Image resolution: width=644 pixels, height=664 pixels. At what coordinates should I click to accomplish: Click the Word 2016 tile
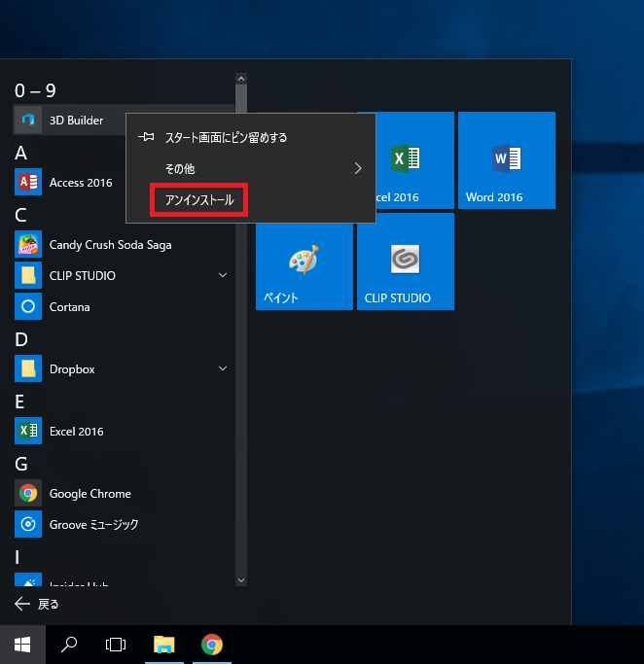click(506, 160)
